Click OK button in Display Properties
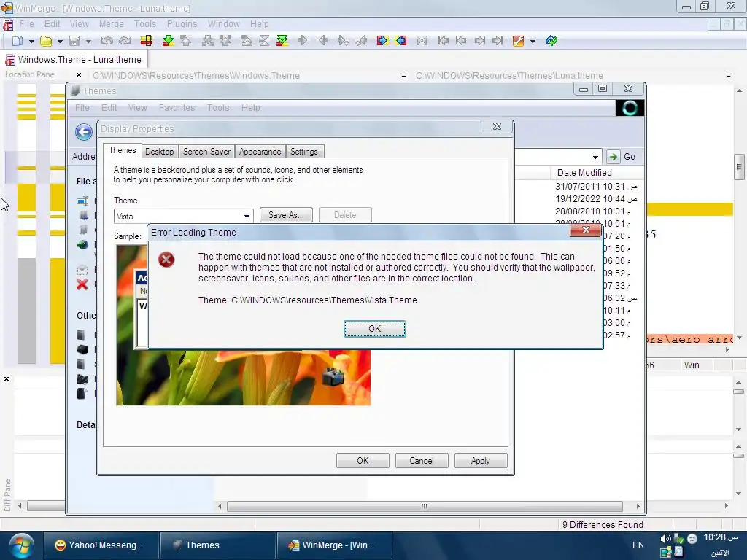 pyautogui.click(x=363, y=461)
